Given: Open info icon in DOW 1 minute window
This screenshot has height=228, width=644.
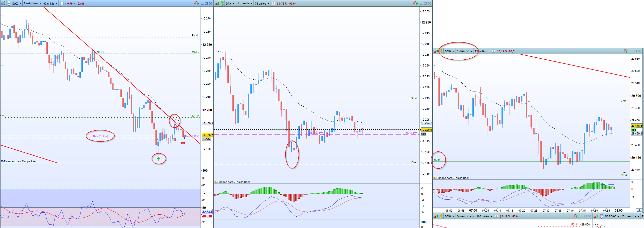Looking at the screenshot, I should coord(493,51).
